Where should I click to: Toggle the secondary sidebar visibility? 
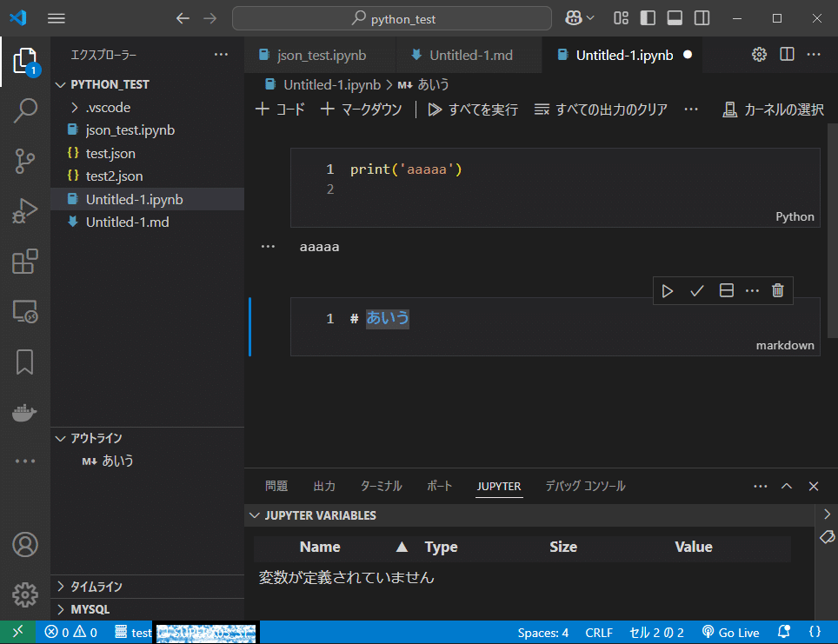pos(702,17)
